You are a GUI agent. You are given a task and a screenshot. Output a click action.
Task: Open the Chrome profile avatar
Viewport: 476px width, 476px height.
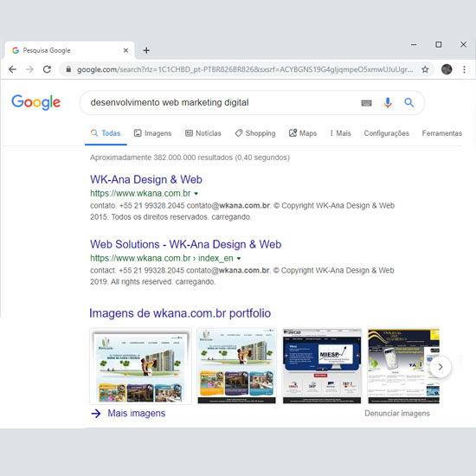click(x=447, y=69)
